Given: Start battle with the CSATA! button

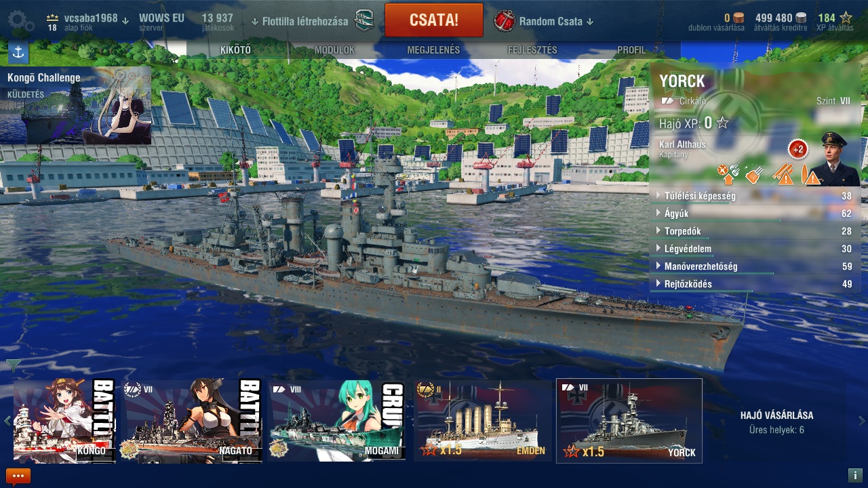Looking at the screenshot, I should click(x=434, y=20).
